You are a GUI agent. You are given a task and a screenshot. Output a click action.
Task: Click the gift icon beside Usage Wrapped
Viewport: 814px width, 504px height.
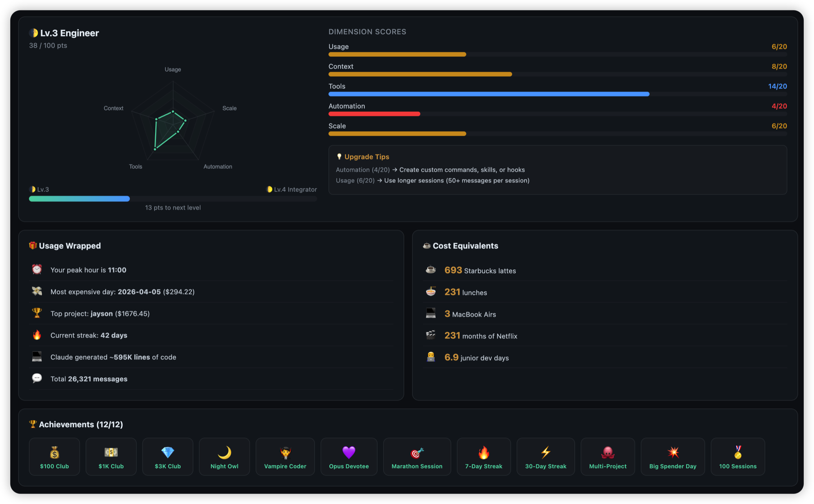click(x=33, y=245)
